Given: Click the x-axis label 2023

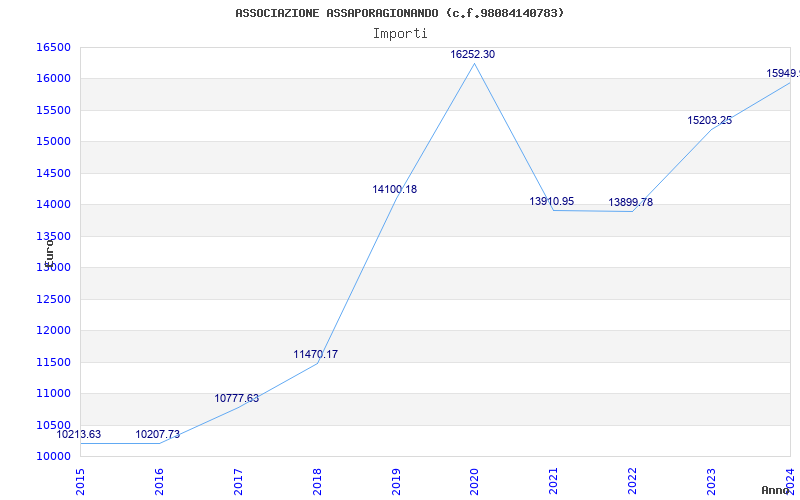Looking at the screenshot, I should point(711,482).
